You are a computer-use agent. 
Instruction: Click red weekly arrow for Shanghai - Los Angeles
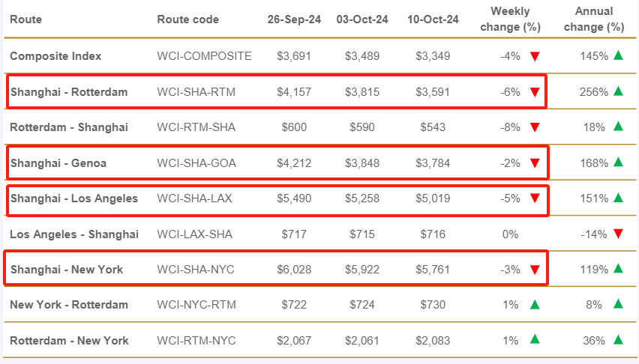[x=535, y=198]
